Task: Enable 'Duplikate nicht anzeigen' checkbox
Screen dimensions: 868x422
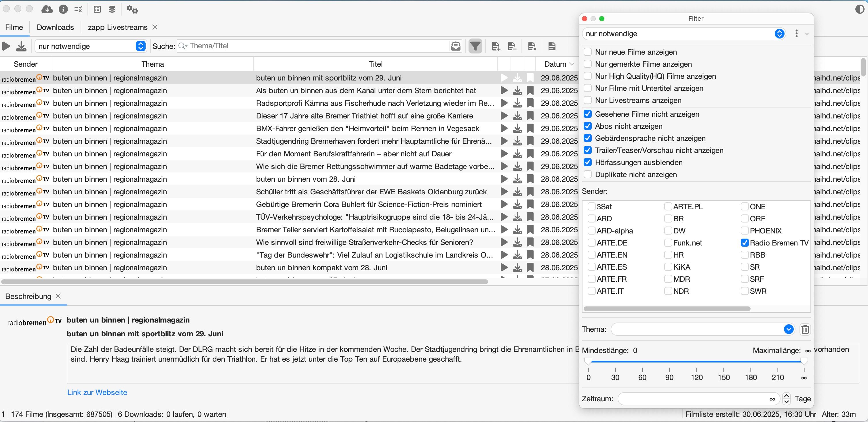Action: 588,174
